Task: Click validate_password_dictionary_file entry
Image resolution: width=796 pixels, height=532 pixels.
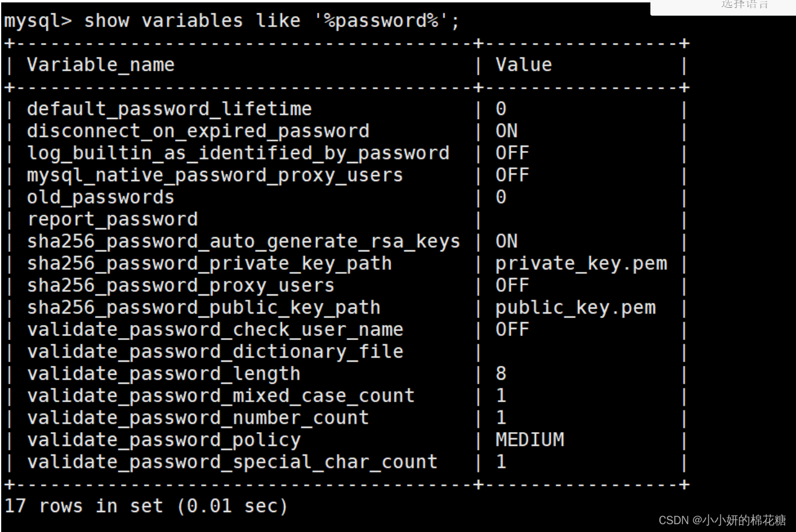Action: (x=215, y=352)
